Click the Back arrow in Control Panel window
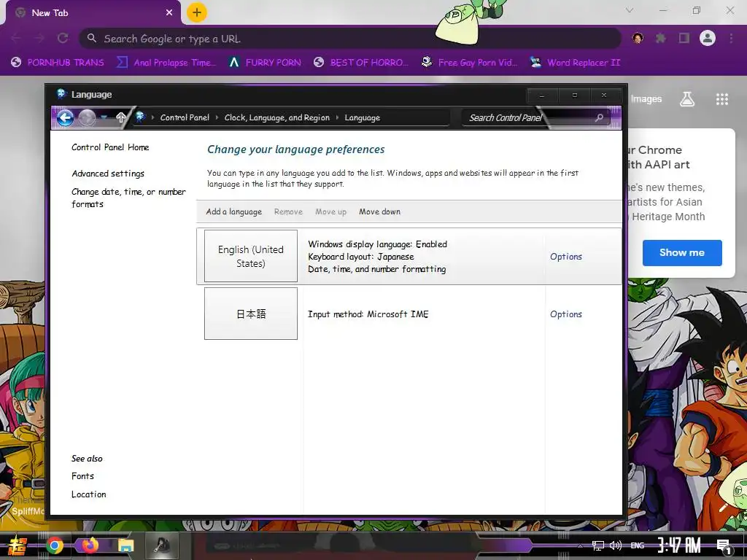The height and width of the screenshot is (560, 747). (66, 117)
